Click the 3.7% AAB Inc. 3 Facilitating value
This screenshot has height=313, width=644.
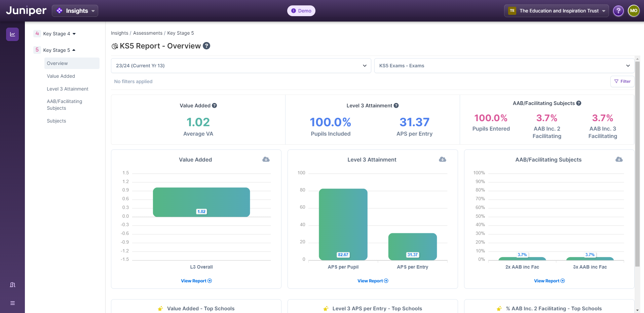[603, 118]
